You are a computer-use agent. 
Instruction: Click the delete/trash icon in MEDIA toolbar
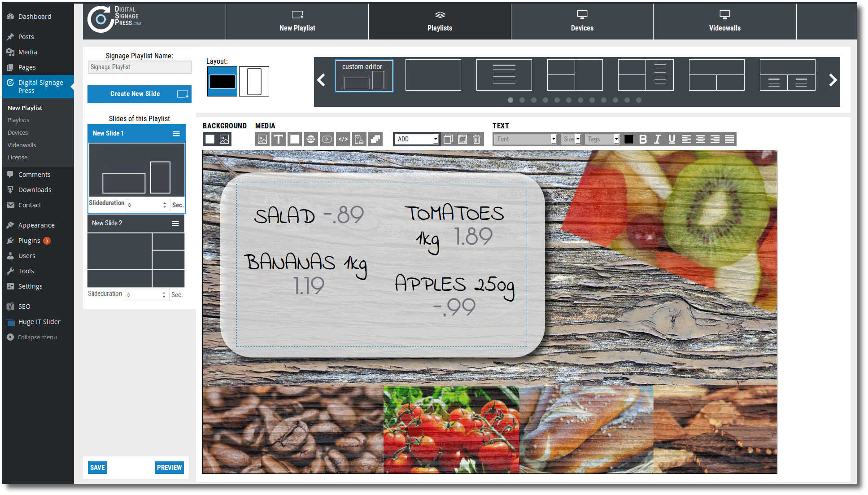click(x=477, y=139)
